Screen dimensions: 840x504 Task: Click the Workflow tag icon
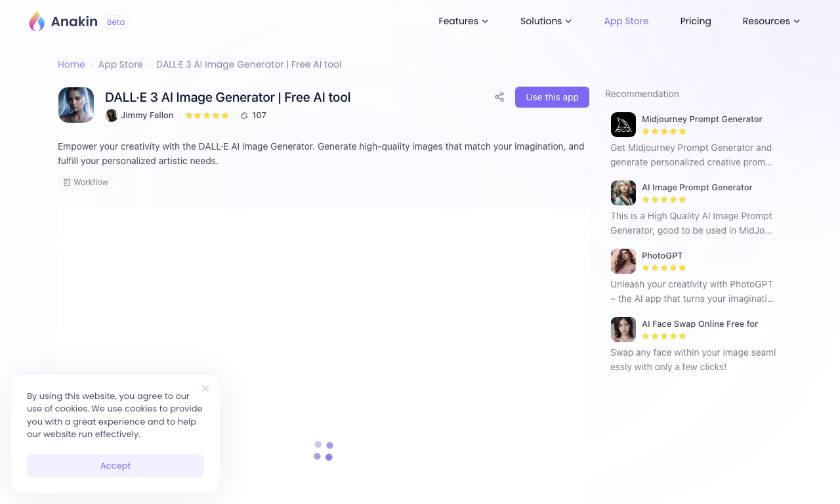(x=67, y=182)
